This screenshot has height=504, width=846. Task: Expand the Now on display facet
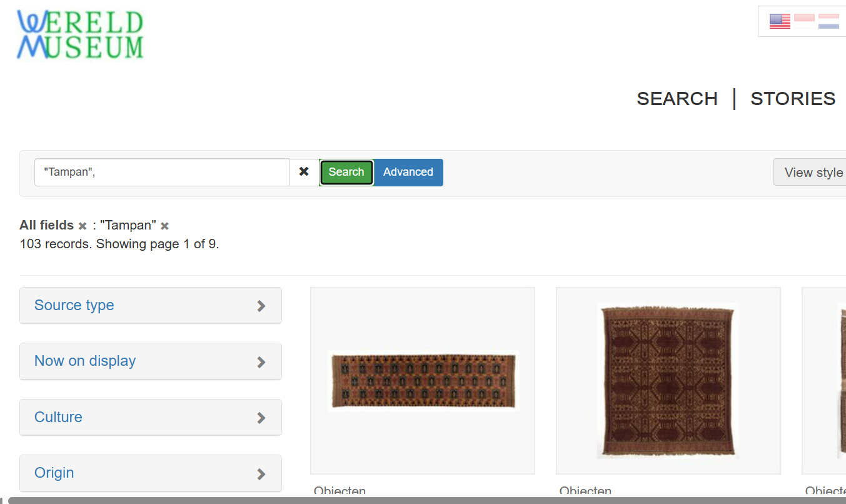pos(151,361)
